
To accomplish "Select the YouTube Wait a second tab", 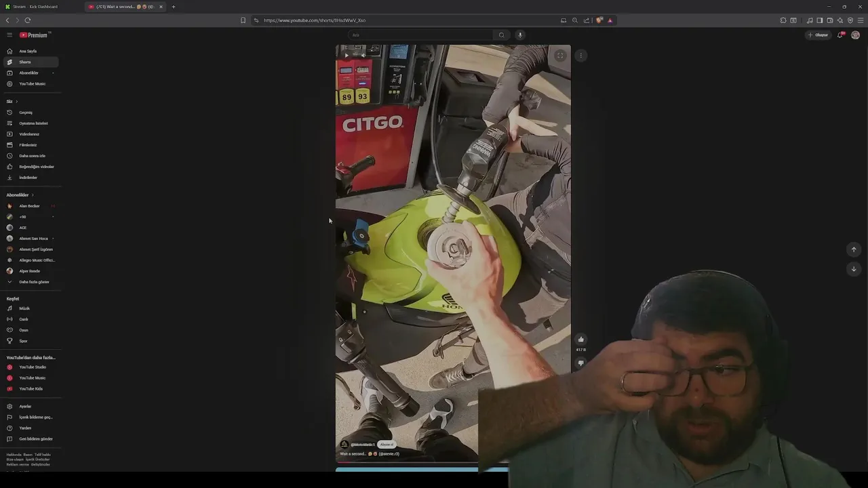I will [x=124, y=7].
